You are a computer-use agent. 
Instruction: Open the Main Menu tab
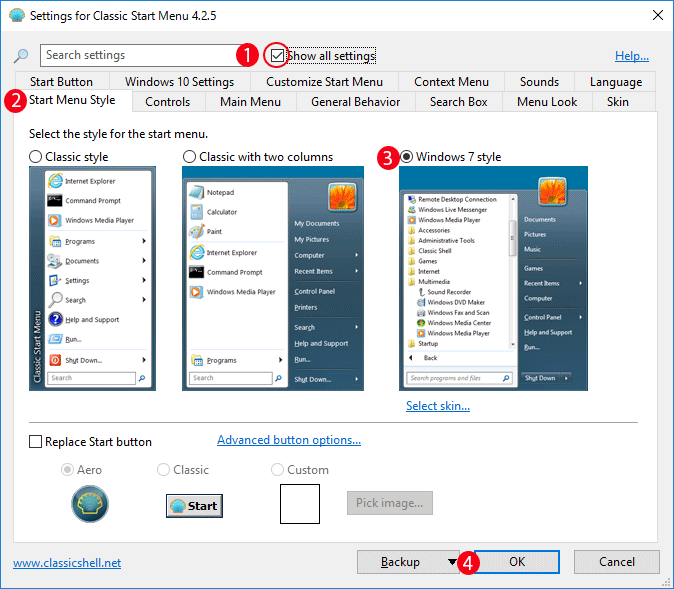coord(250,102)
